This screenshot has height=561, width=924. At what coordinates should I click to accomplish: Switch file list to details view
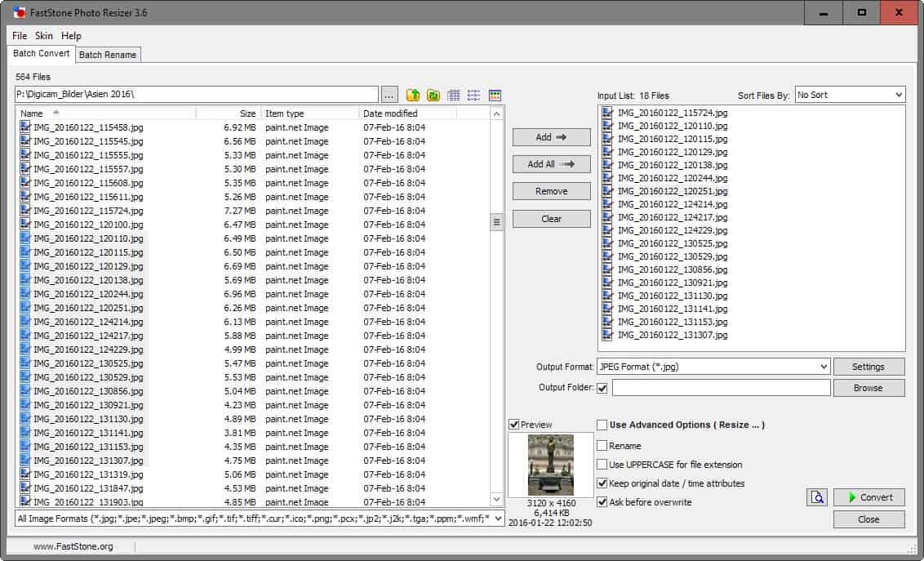454,95
